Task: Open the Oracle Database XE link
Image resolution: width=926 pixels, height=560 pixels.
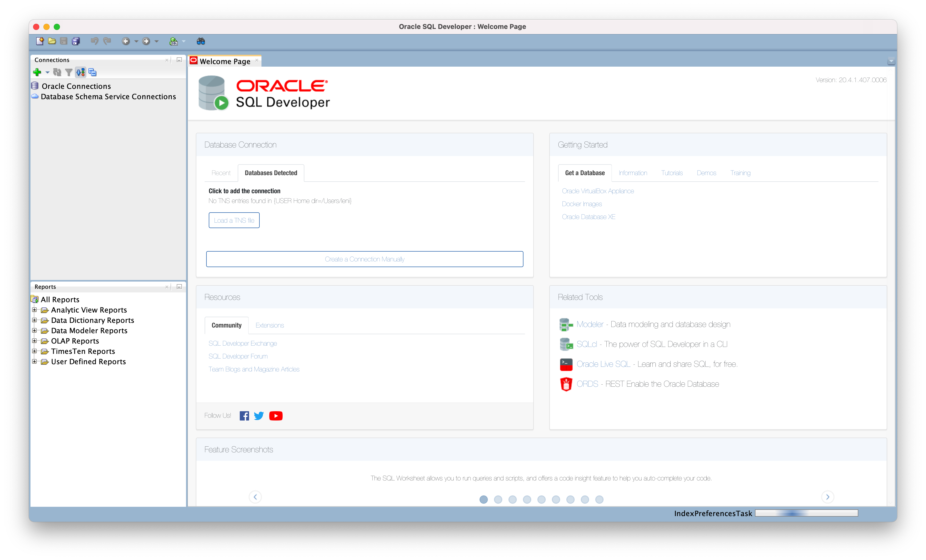Action: pyautogui.click(x=588, y=217)
